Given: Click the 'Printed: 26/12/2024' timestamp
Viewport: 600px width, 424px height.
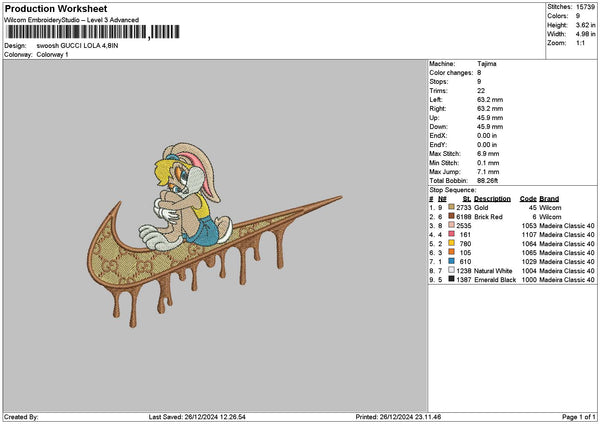Looking at the screenshot, I should coord(398,417).
